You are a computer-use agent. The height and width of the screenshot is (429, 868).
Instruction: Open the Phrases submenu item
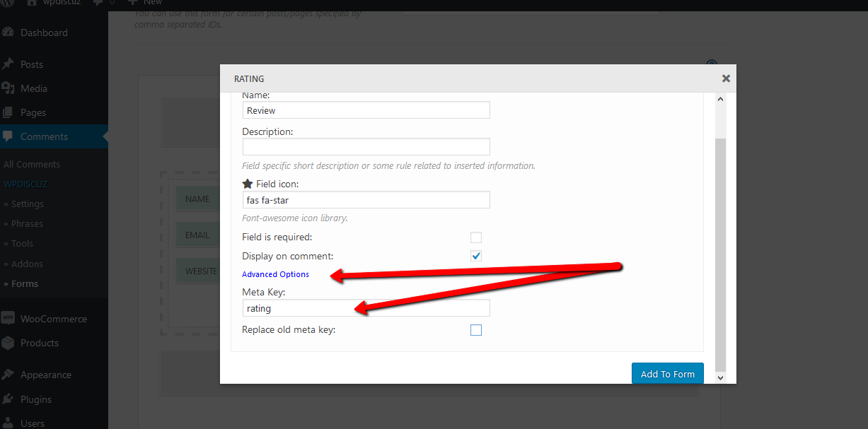pos(27,223)
